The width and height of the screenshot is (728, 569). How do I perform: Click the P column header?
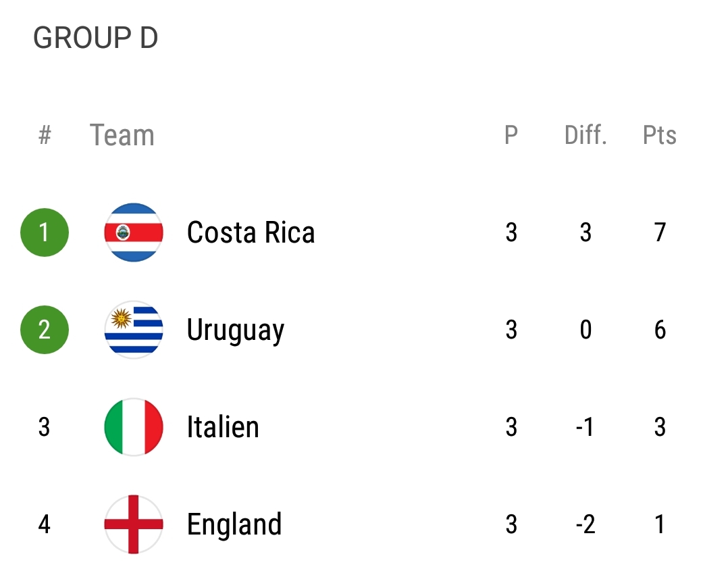click(x=511, y=135)
